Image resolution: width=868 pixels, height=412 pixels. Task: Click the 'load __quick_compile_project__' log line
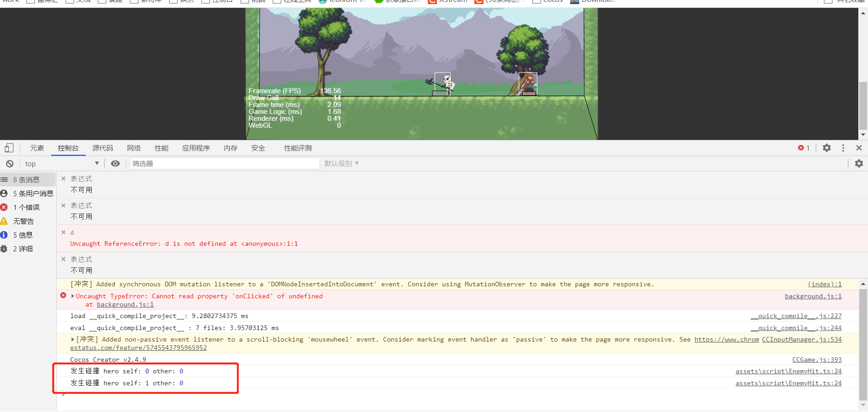pos(159,316)
